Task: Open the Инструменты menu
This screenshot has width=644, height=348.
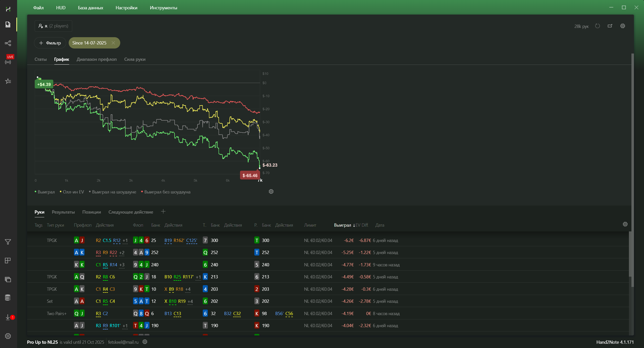Action: 164,8
